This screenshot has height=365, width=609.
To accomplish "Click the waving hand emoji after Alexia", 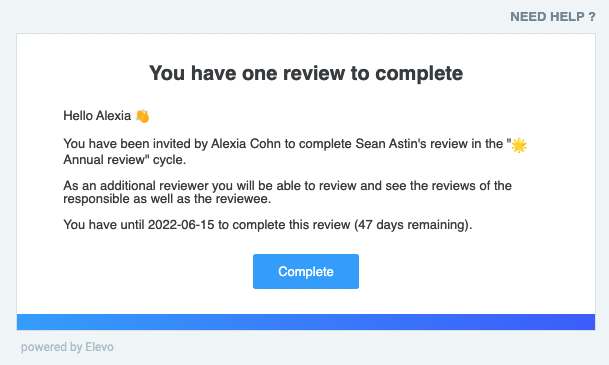I will 143,116.
